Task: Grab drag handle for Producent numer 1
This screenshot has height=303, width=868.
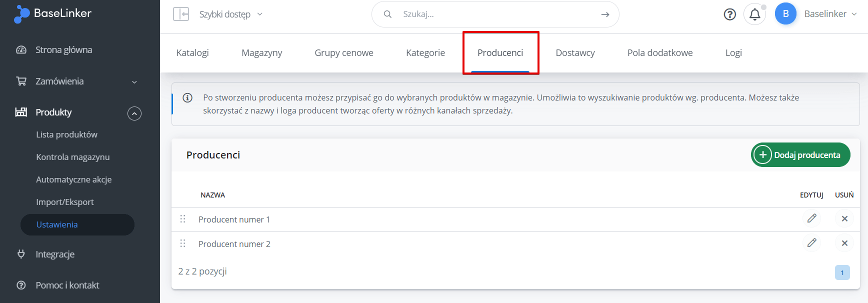Action: tap(182, 219)
